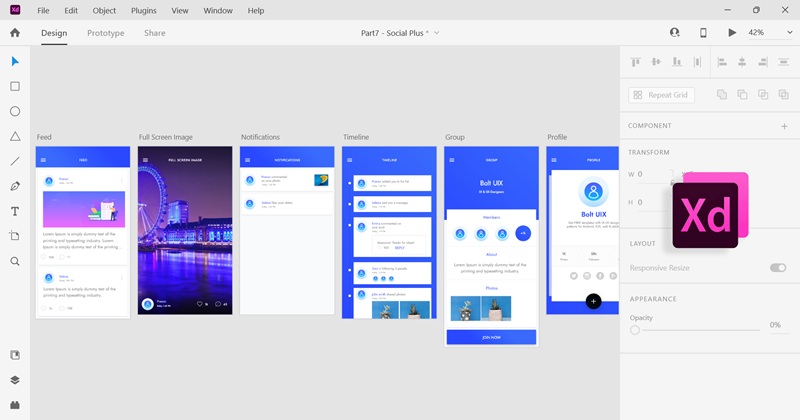
Task: Align top edges icon
Action: tap(636, 62)
